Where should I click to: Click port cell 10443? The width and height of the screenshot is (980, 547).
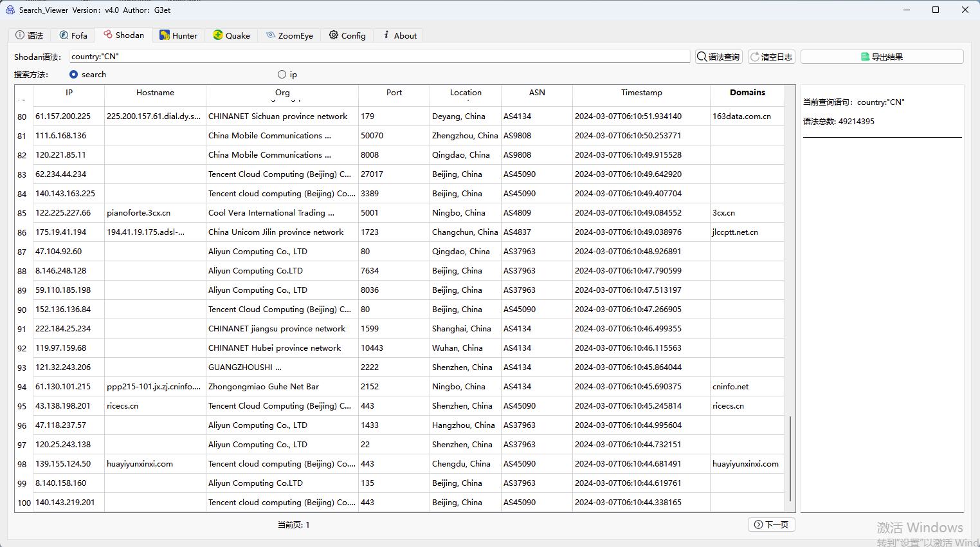(x=394, y=348)
